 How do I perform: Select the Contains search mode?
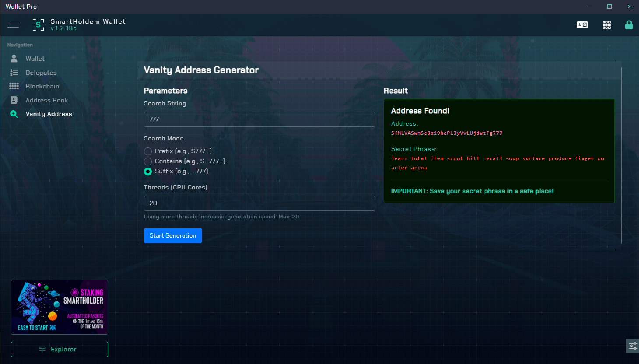[148, 161]
